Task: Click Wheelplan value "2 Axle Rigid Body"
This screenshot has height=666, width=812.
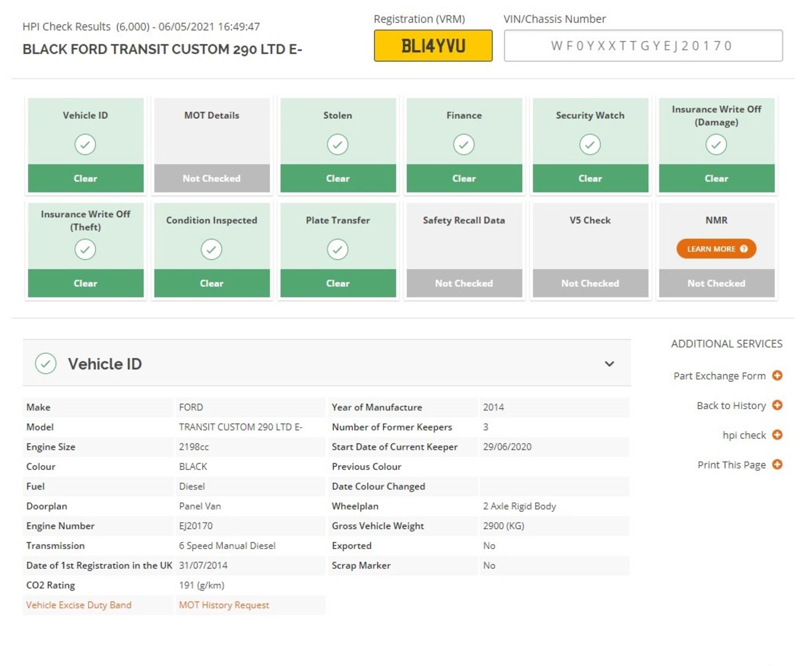Action: pyautogui.click(x=519, y=506)
